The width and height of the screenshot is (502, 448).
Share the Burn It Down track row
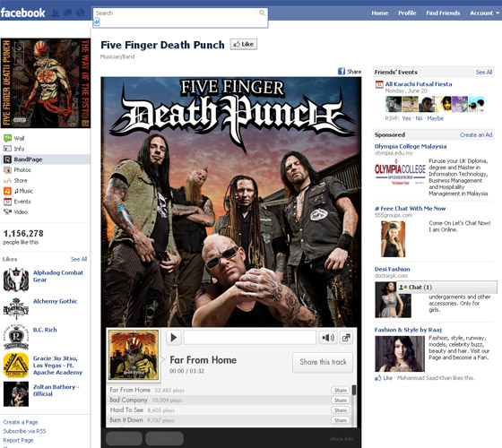coord(341,420)
